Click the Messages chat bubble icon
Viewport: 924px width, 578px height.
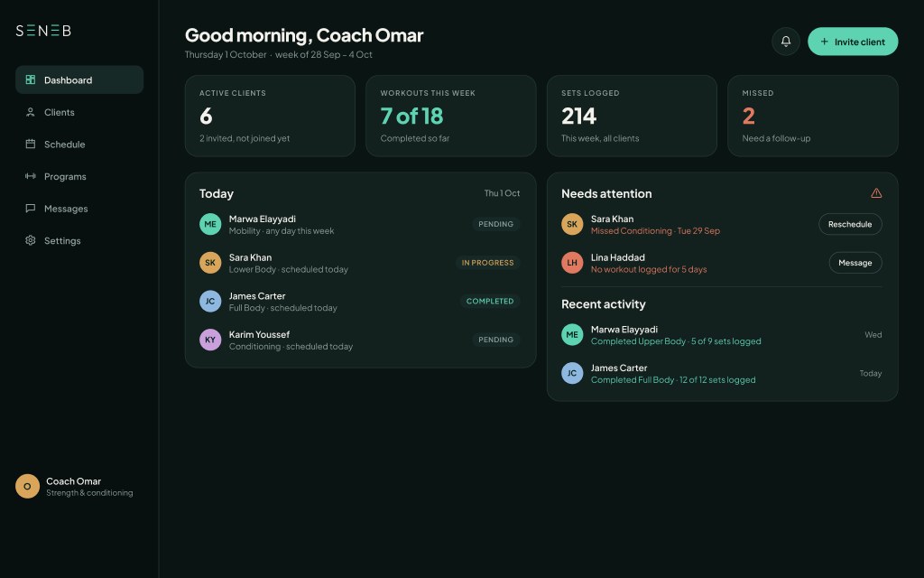pyautogui.click(x=31, y=209)
